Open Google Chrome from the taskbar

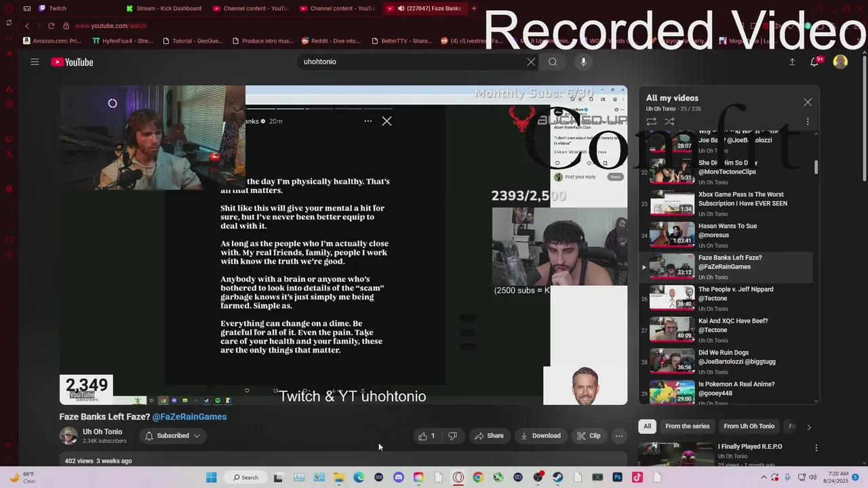[x=478, y=477]
